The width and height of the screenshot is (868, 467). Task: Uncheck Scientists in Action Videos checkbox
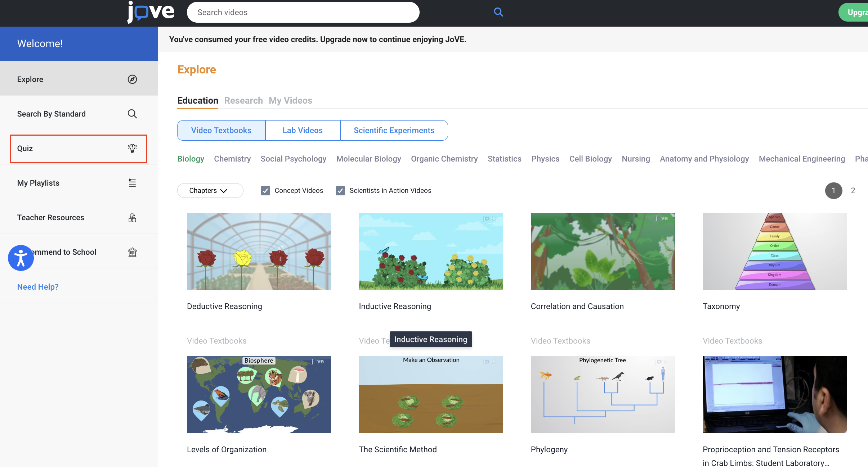click(340, 191)
